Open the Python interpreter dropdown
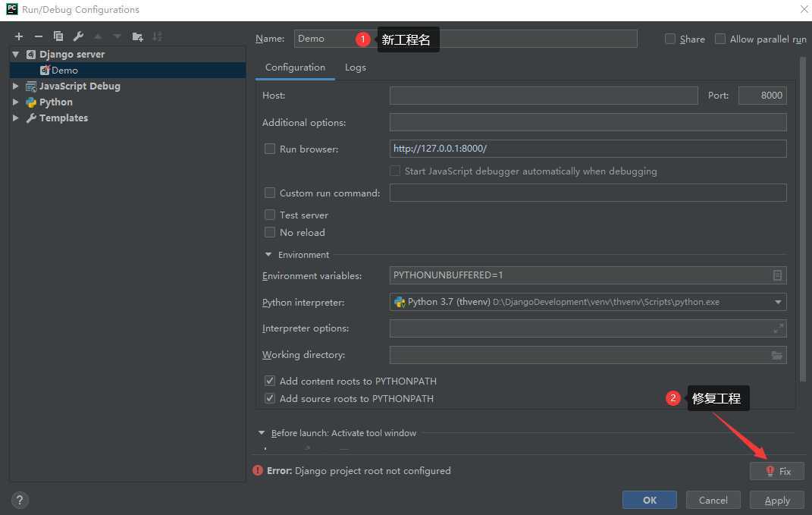The image size is (812, 515). tap(778, 302)
